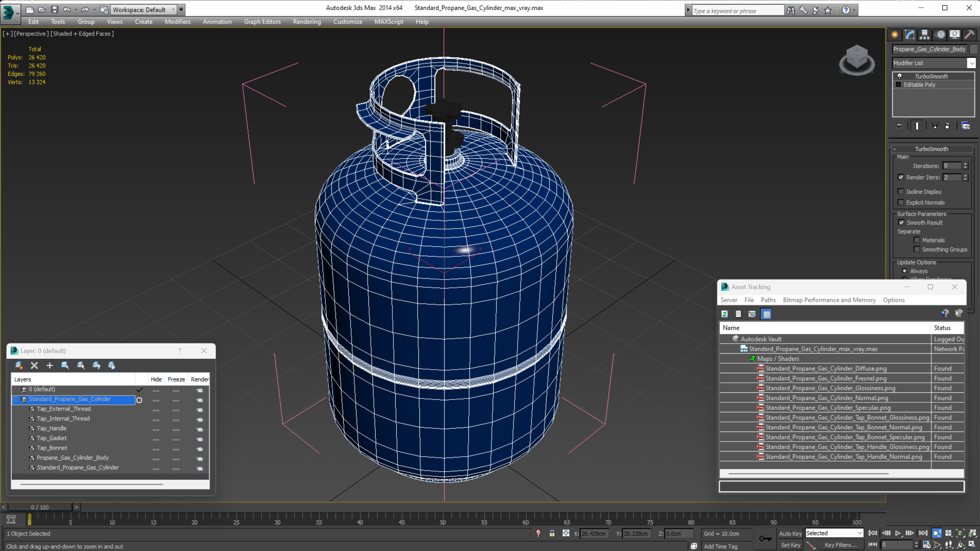Toggle the selection lock icon

coord(552,533)
